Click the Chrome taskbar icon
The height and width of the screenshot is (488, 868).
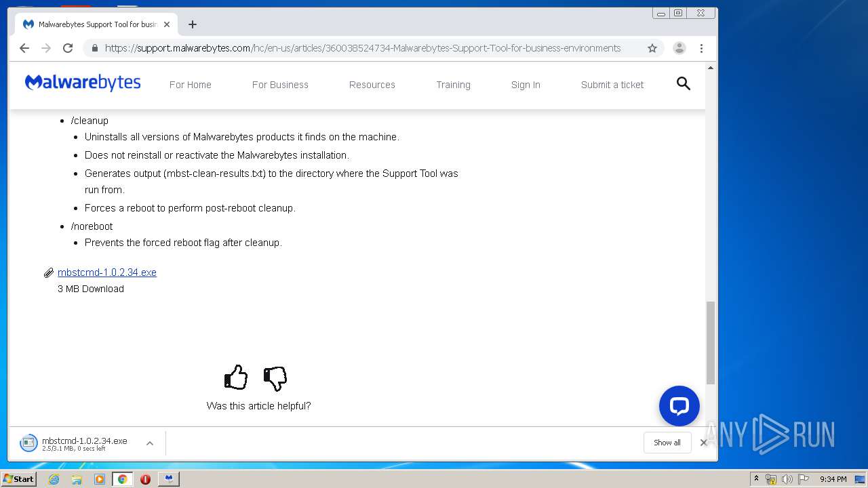click(x=122, y=479)
